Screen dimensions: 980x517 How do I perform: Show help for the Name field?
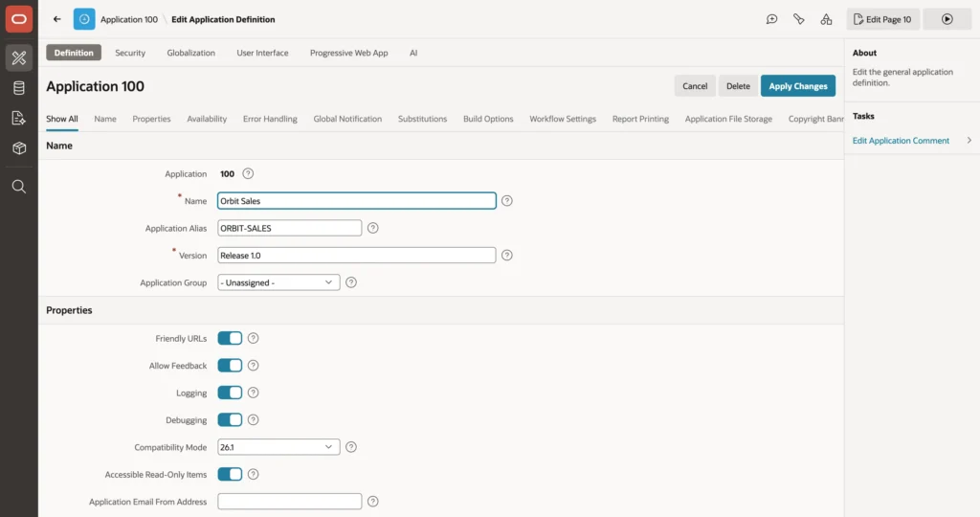pyautogui.click(x=507, y=201)
